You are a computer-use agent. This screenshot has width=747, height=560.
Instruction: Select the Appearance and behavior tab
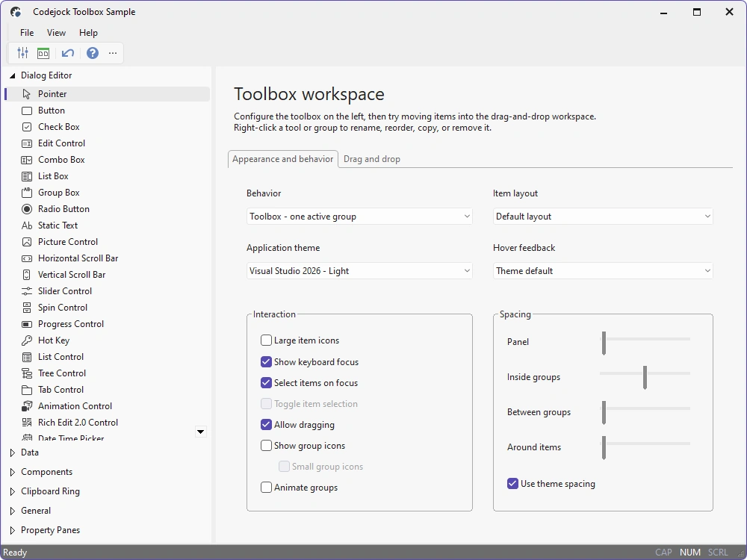point(283,159)
